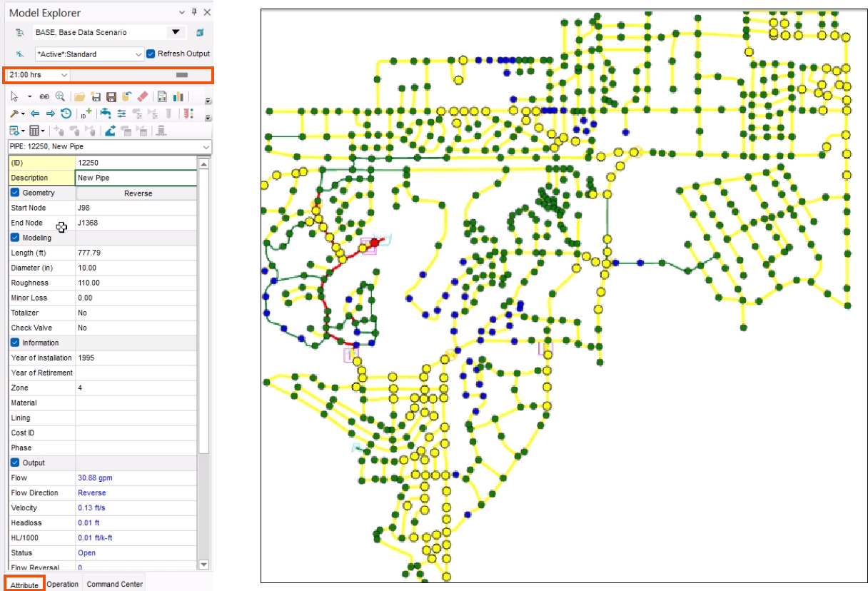Screen dimensions: 868x591
Task: Click the time history clock icon
Action: pos(66,113)
